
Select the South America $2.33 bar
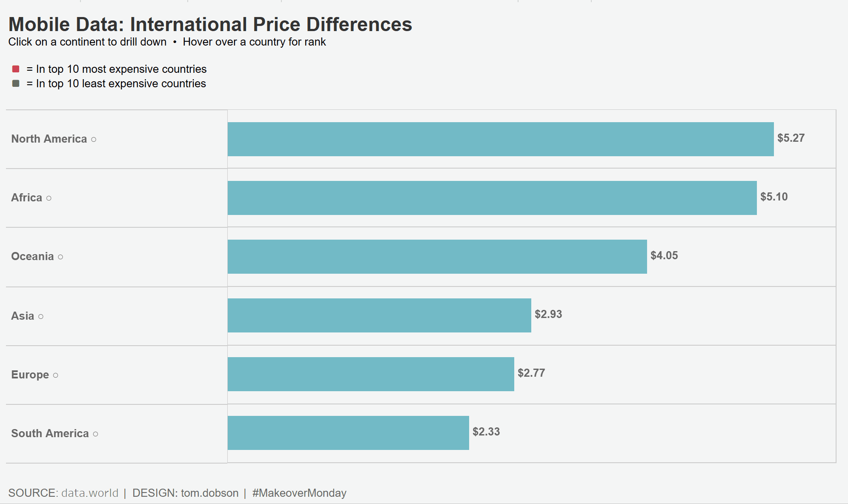[348, 433]
